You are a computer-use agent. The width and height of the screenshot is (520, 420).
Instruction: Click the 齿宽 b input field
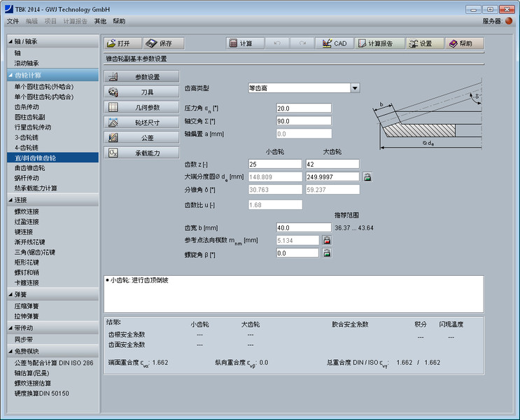[303, 227]
